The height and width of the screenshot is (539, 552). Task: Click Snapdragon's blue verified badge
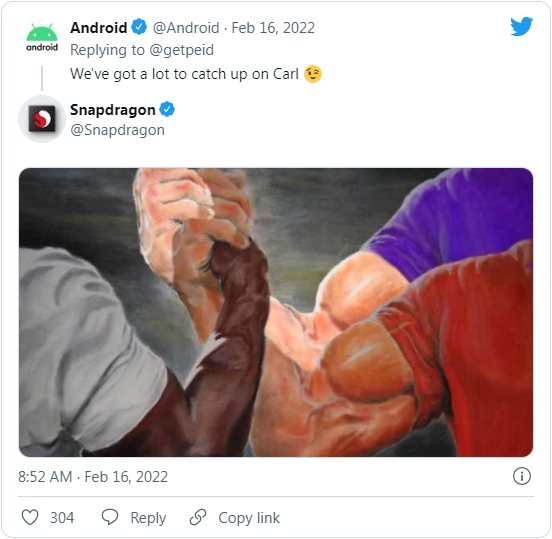[167, 109]
